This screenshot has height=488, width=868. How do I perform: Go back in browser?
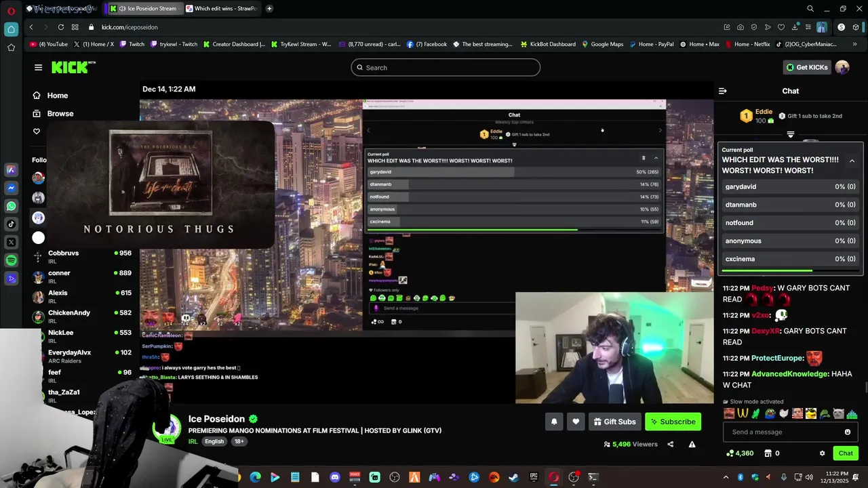pos(31,27)
